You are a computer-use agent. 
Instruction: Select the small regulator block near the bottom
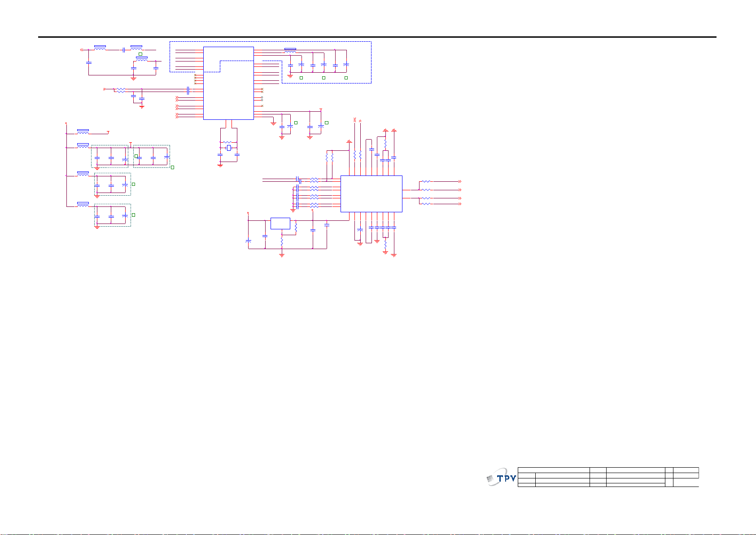280,223
